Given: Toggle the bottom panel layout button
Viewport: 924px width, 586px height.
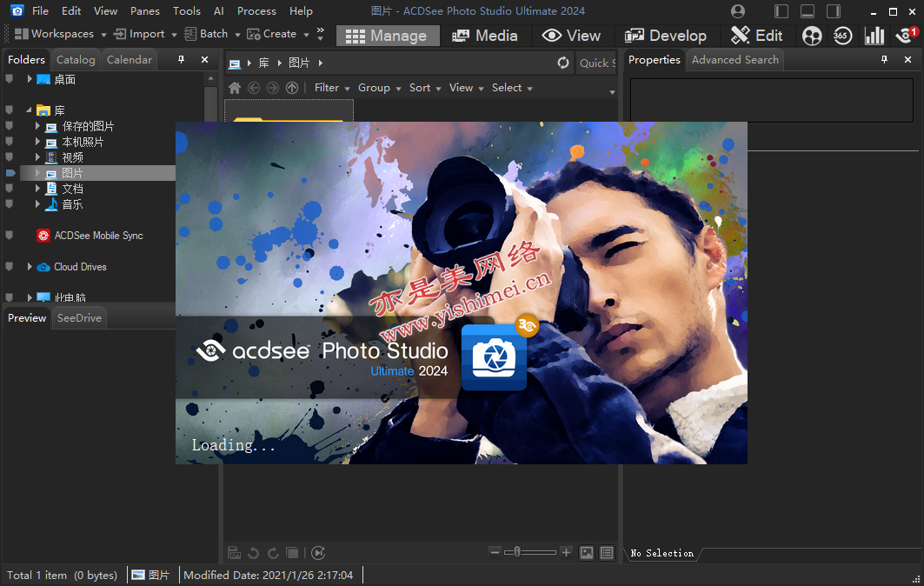Looking at the screenshot, I should click(808, 11).
